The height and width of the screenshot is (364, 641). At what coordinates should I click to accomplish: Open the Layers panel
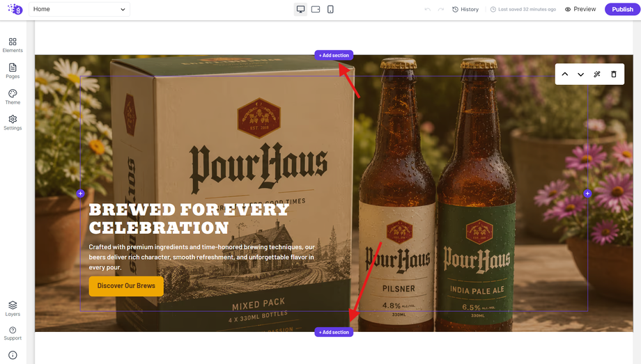[x=13, y=308]
